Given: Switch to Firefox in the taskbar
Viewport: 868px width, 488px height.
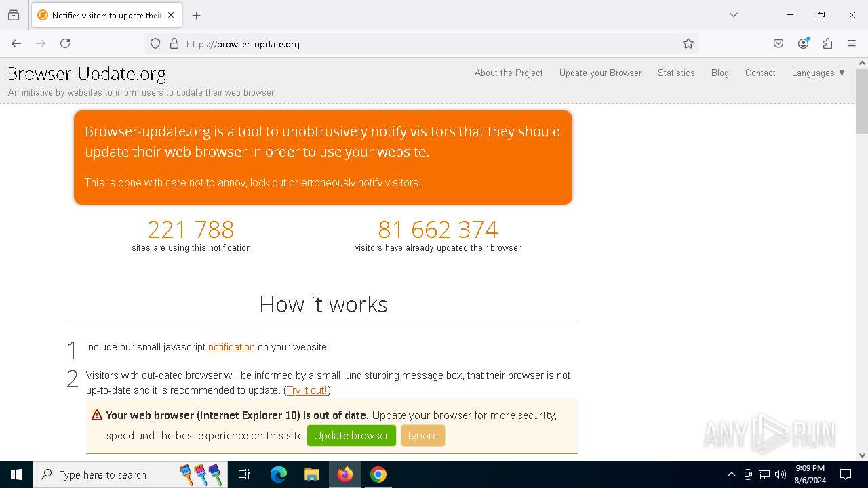Looking at the screenshot, I should point(345,474).
